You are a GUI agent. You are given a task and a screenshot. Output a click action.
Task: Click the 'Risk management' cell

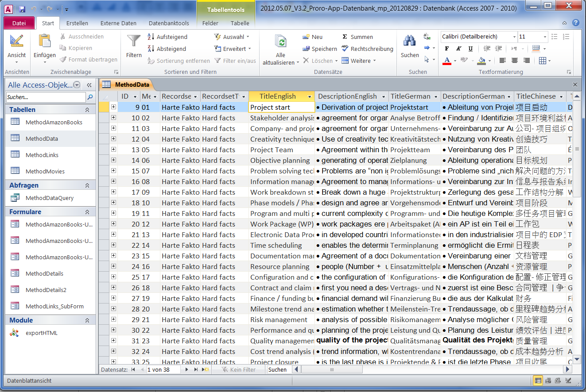282,319
